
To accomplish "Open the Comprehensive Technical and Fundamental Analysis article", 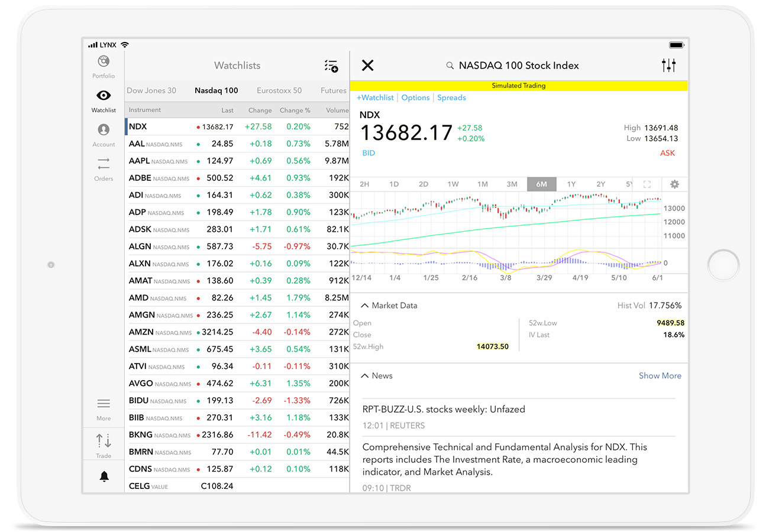I will [505, 459].
